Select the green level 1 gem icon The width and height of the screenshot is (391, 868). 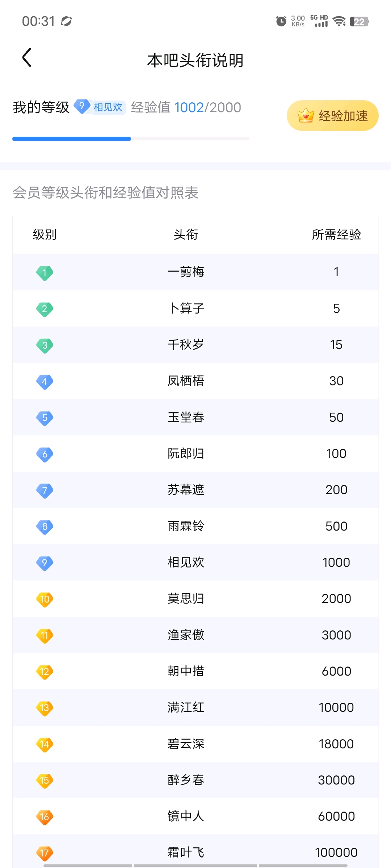coord(45,273)
